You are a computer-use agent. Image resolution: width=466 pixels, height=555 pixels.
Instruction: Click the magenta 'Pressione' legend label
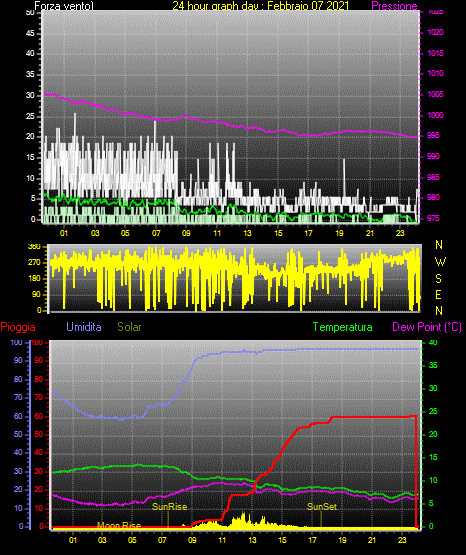point(394,6)
